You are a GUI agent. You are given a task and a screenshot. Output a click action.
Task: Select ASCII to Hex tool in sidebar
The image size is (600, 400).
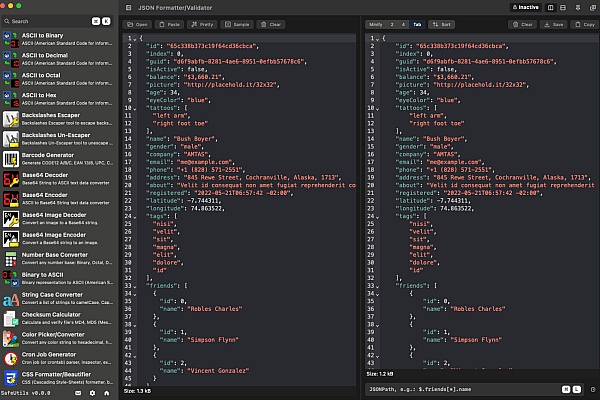point(59,99)
